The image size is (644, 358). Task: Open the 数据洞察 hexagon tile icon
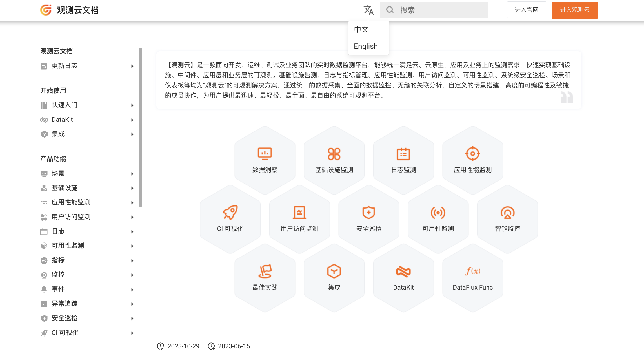(x=265, y=154)
